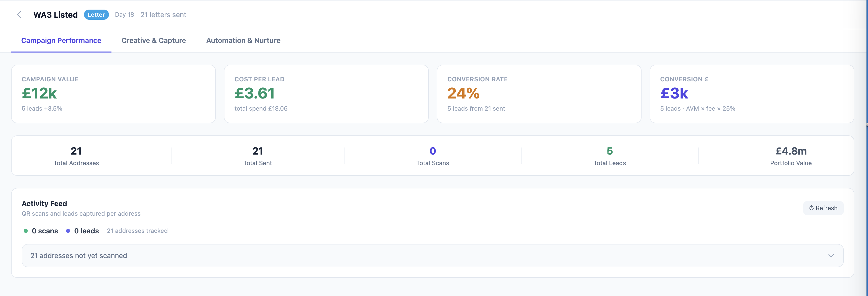Click the 21 addresses tracked text
The width and height of the screenshot is (868, 296).
137,231
